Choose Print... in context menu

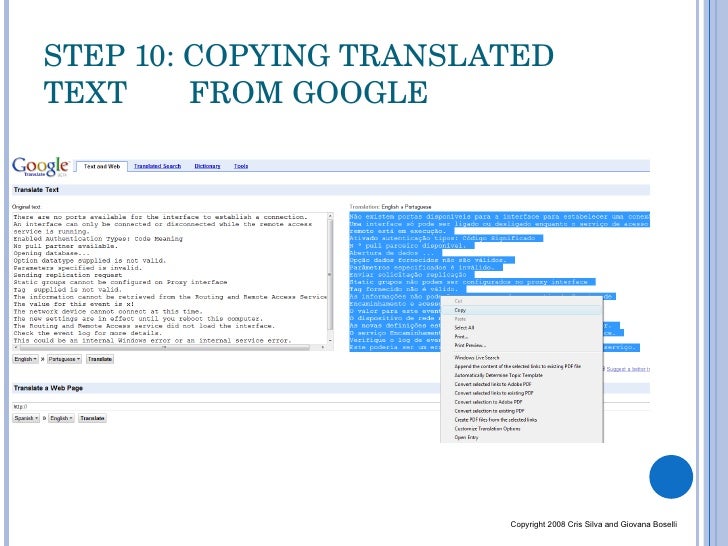(x=521, y=337)
